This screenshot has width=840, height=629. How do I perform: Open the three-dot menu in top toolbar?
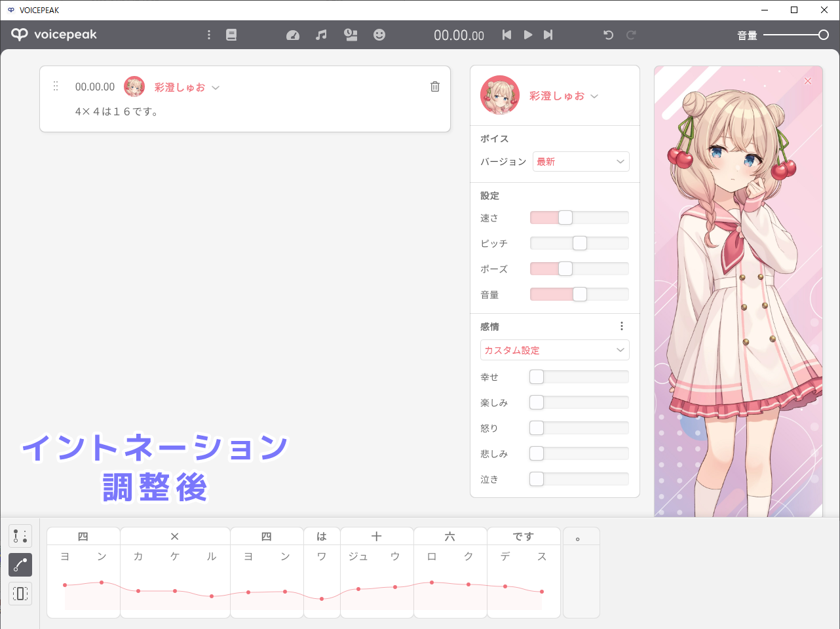(x=209, y=35)
